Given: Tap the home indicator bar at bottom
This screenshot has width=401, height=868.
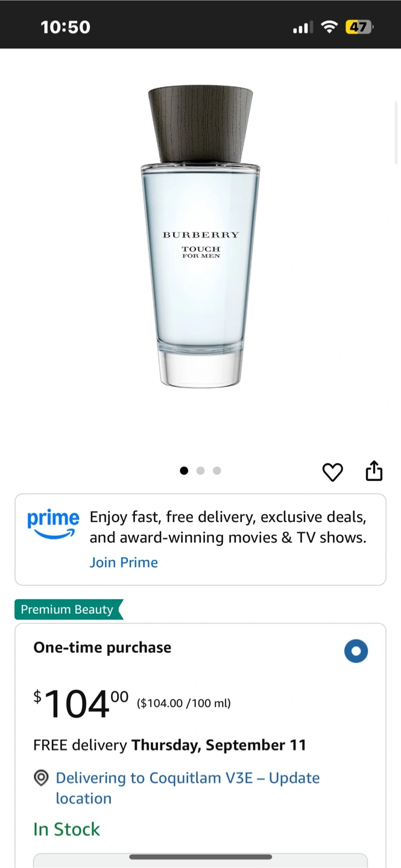Looking at the screenshot, I should coord(200,857).
